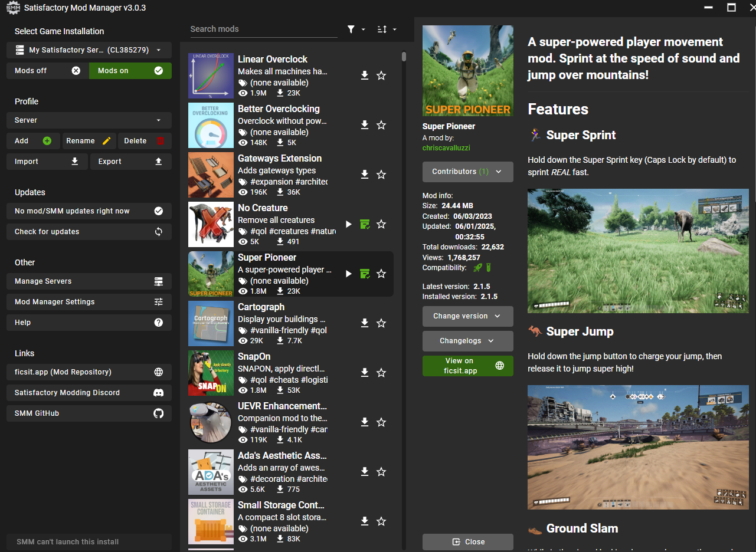Open the Super Jump screenshot

pyautogui.click(x=638, y=448)
